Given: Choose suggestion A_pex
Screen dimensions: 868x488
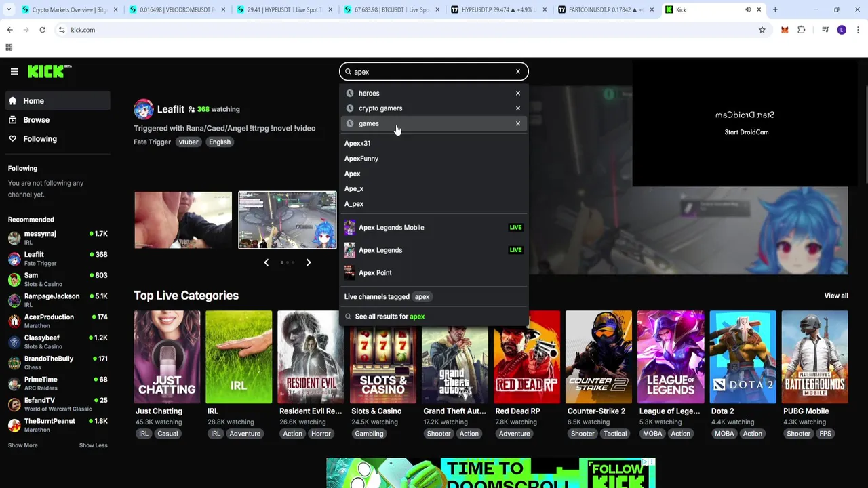Looking at the screenshot, I should click(354, 204).
